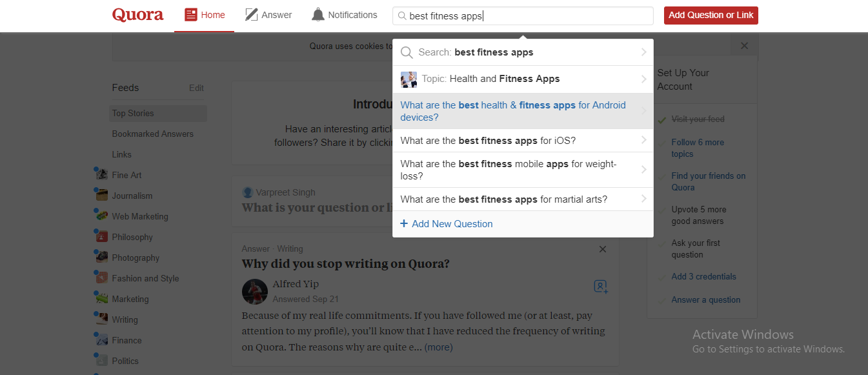868x375 pixels.
Task: Expand the truncated answer with more link
Action: click(x=439, y=347)
